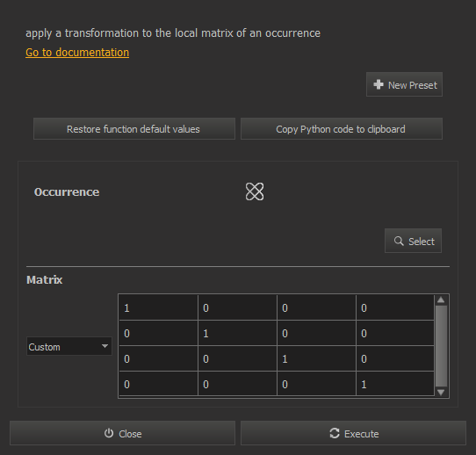Select matrix cell row three column three
476x455 pixels.
click(316, 358)
